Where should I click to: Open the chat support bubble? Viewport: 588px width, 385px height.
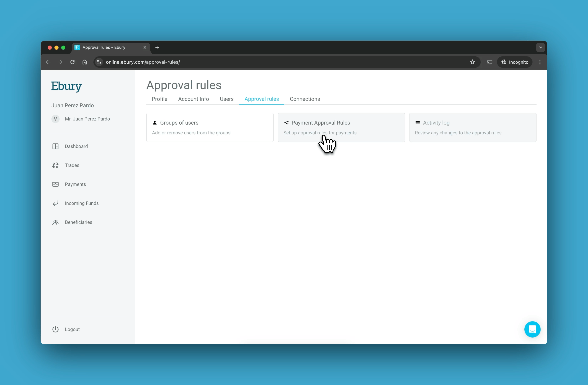coord(532,329)
